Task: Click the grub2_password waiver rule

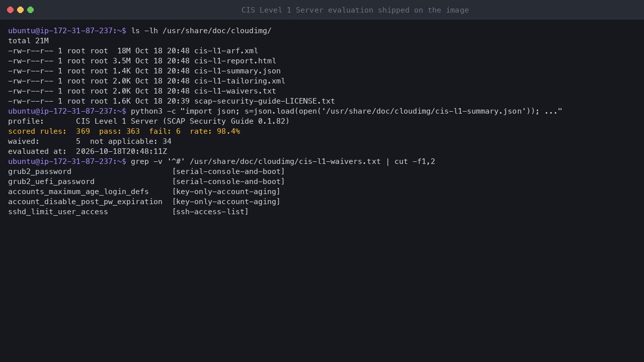Action: [40, 171]
